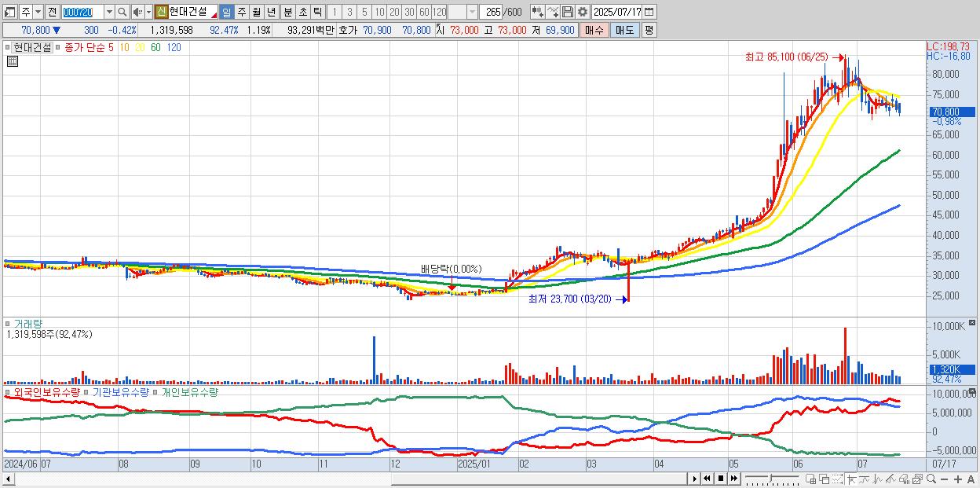Viewport: 980px width, 488px height.
Task: Select the 분 minute chart tab
Action: 287,12
